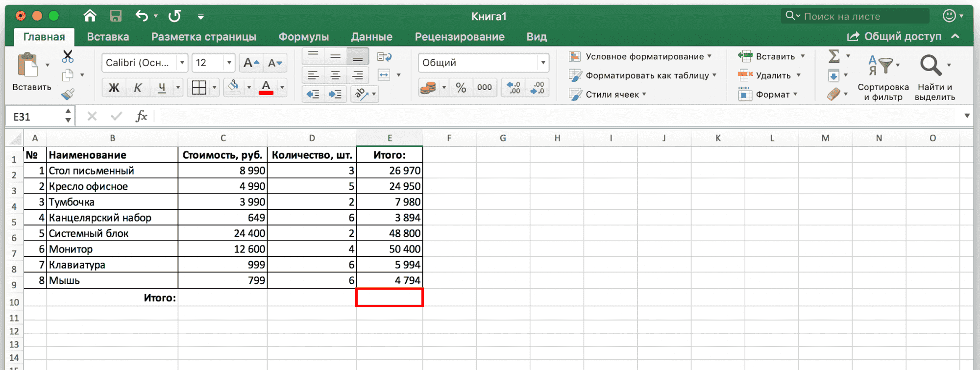This screenshot has width=980, height=370.
Task: Open Формат cells button
Action: click(768, 94)
